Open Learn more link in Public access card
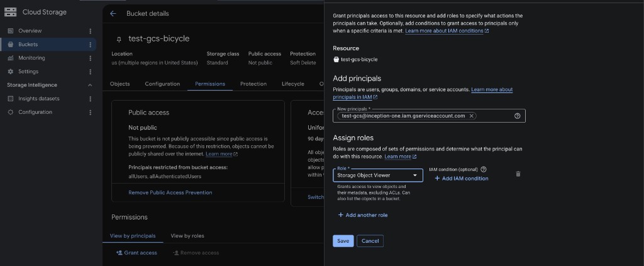The image size is (644, 266). (x=222, y=154)
